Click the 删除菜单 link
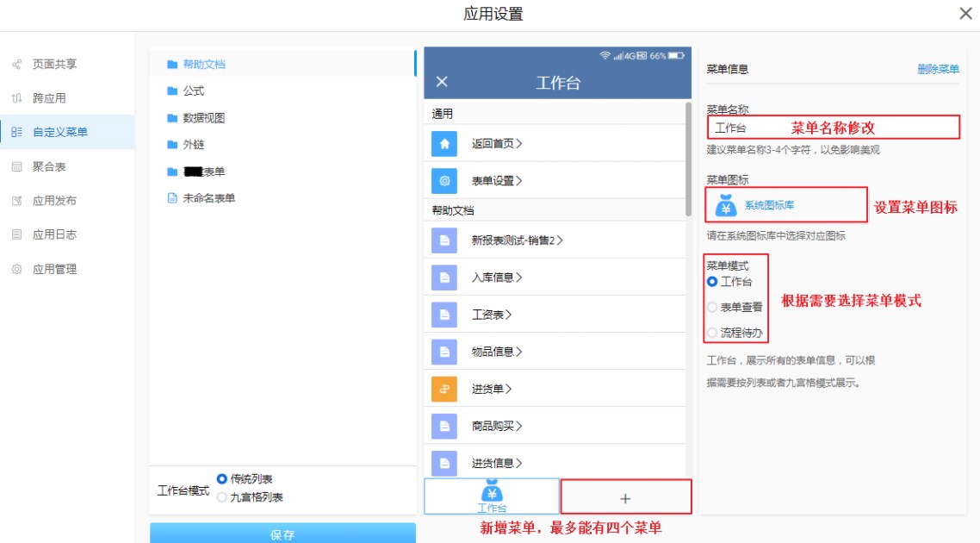 pos(938,70)
